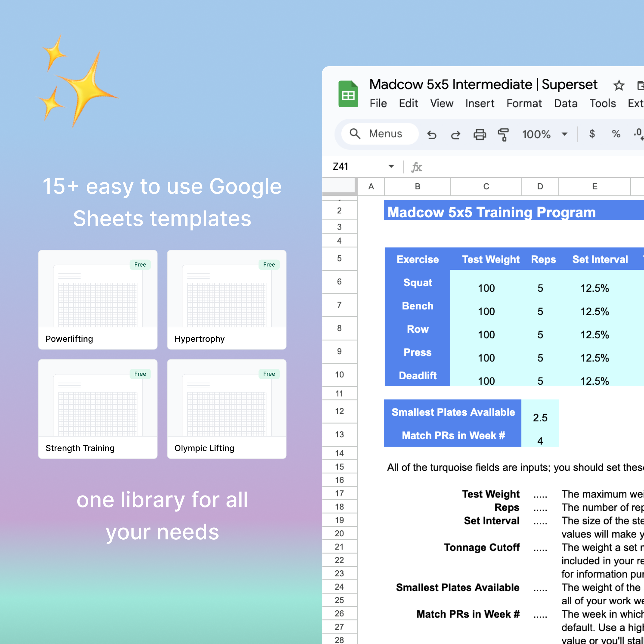
Task: Apply percent format icon
Action: click(616, 134)
